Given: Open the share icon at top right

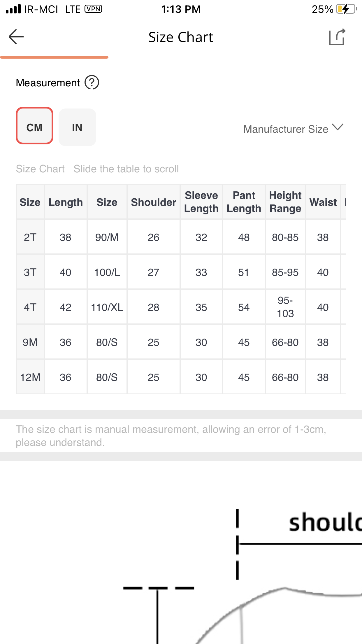Looking at the screenshot, I should point(337,37).
